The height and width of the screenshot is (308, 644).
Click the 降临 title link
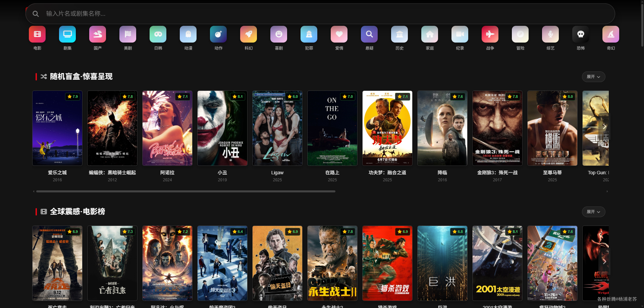click(442, 173)
